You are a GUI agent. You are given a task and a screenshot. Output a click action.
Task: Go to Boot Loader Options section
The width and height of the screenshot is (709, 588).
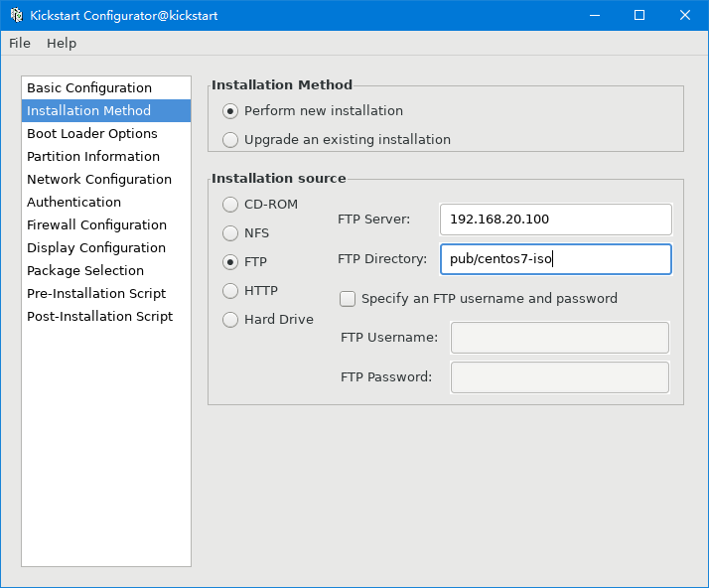tap(106, 134)
